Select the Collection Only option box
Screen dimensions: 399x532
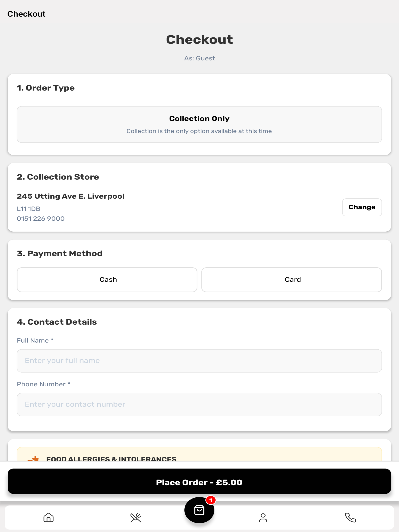pos(199,124)
